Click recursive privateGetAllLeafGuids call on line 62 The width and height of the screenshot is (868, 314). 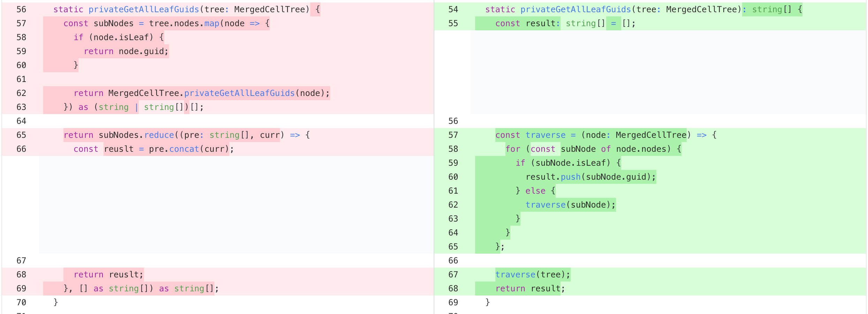point(239,93)
